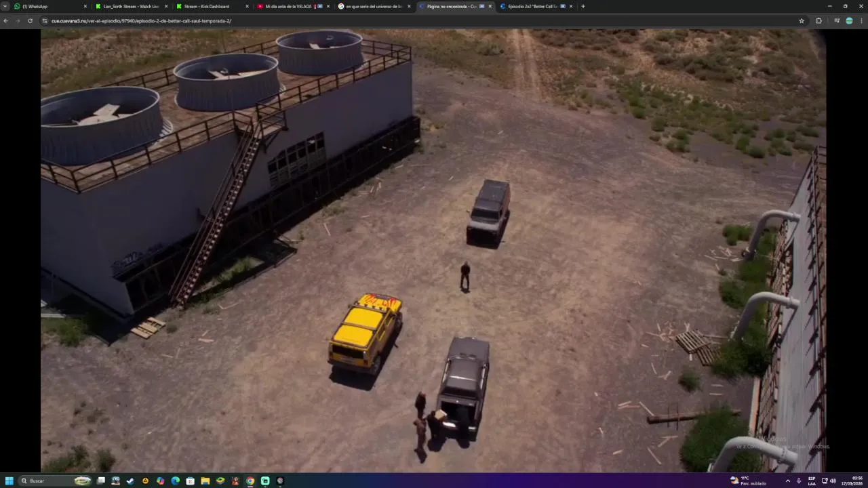Launch the blue checkmark To Do app on the taskbar

[130, 481]
